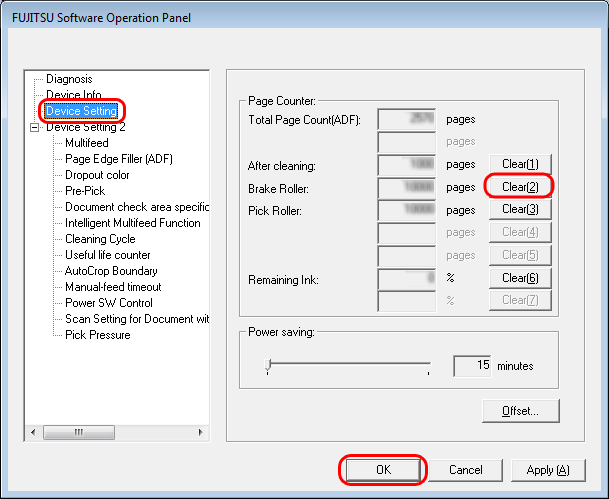609x499 pixels.
Task: Select the highlighted Device Setting item
Action: pyautogui.click(x=81, y=111)
